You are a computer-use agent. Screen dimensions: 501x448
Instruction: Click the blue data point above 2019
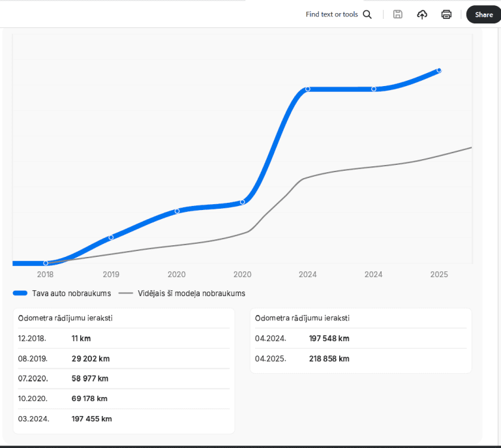click(111, 237)
